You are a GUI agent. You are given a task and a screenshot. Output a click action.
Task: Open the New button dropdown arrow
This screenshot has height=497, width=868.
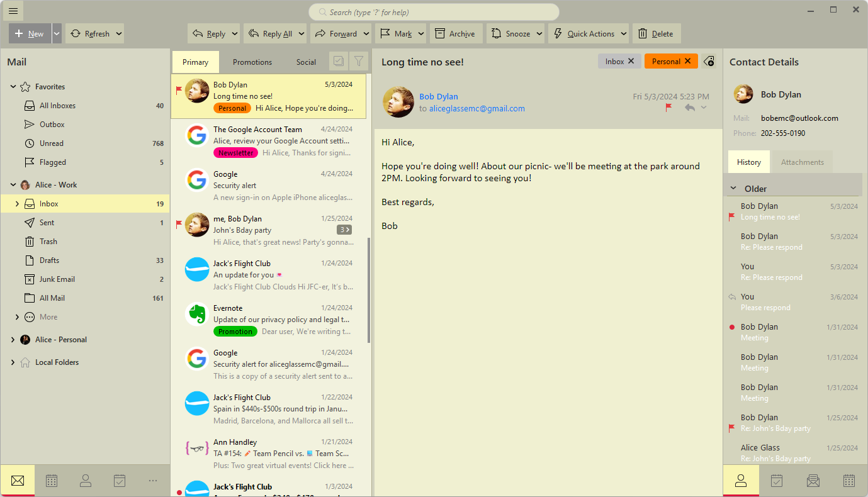click(57, 34)
